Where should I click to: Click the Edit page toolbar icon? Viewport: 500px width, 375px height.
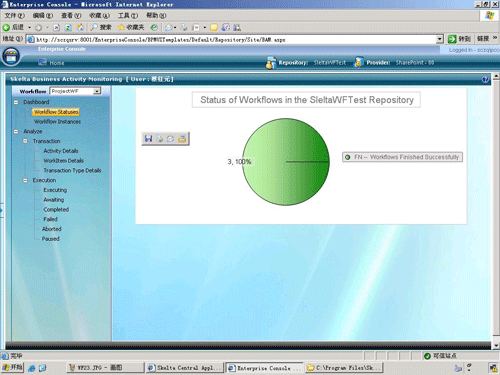197,27
